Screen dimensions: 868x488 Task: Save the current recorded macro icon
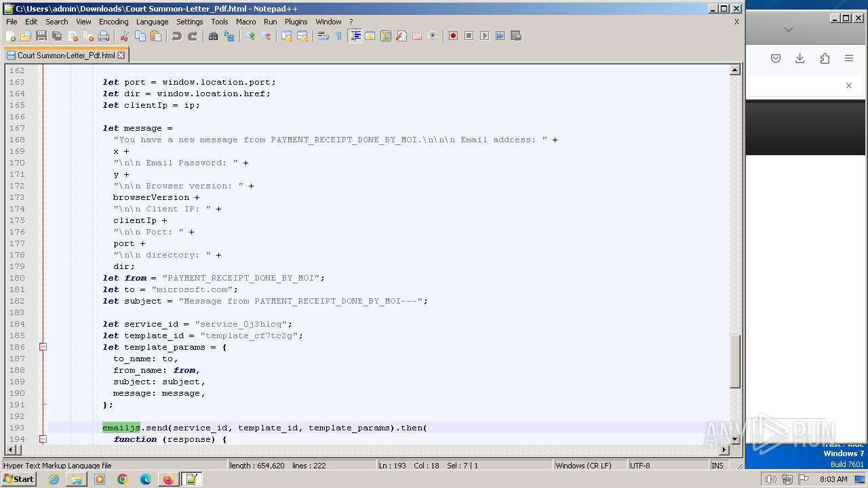click(516, 36)
